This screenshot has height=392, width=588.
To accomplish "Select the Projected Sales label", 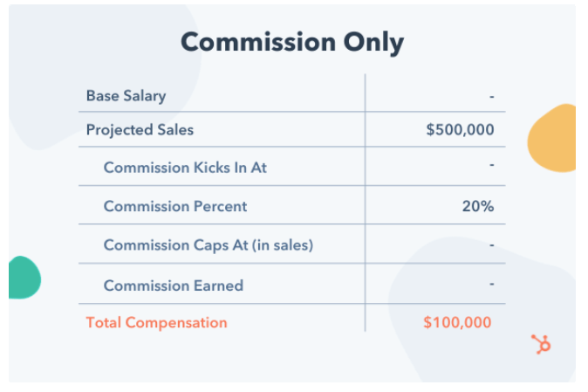I will click(x=140, y=130).
